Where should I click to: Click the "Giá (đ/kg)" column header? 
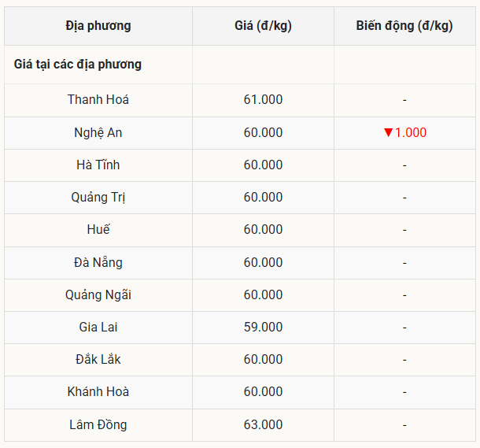[263, 26]
